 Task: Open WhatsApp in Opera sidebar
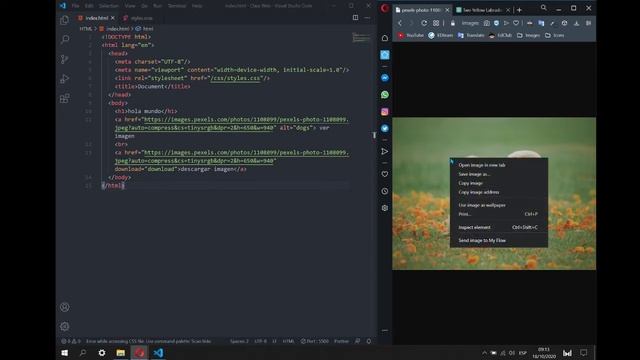pyautogui.click(x=384, y=95)
